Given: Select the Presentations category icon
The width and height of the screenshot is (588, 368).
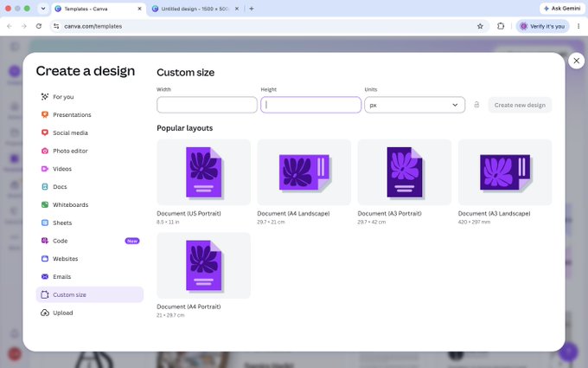Looking at the screenshot, I should pos(45,114).
